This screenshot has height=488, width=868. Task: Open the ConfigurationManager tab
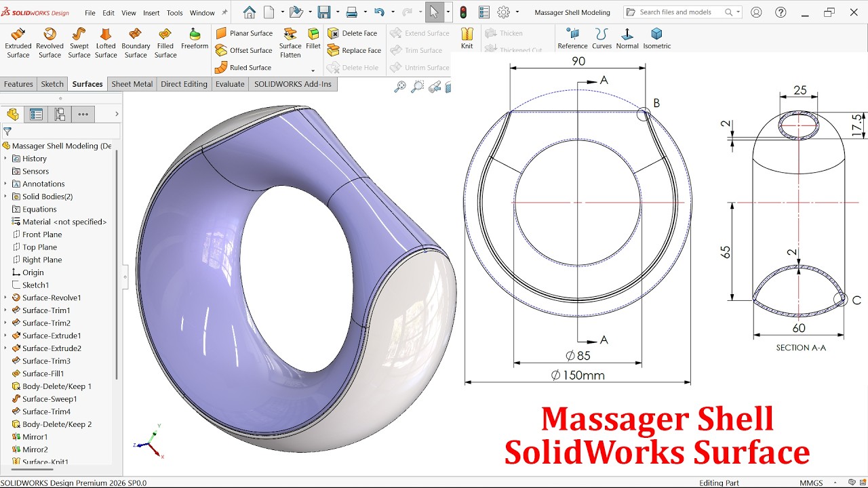pos(60,114)
